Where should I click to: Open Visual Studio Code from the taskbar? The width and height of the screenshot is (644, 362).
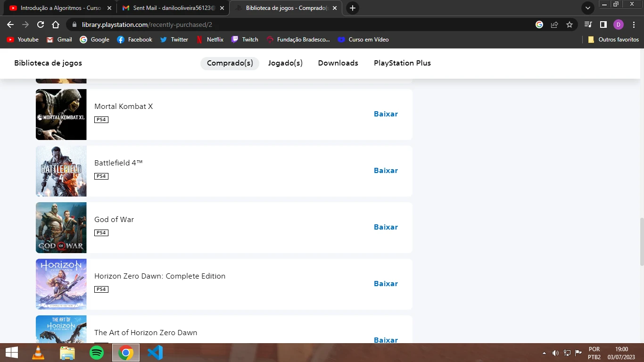click(155, 353)
